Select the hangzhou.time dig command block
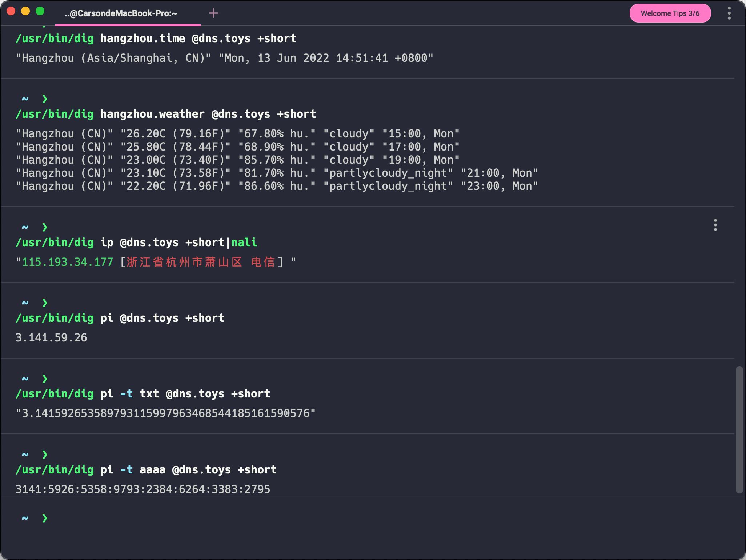Screen dimensions: 746x560 click(156, 39)
